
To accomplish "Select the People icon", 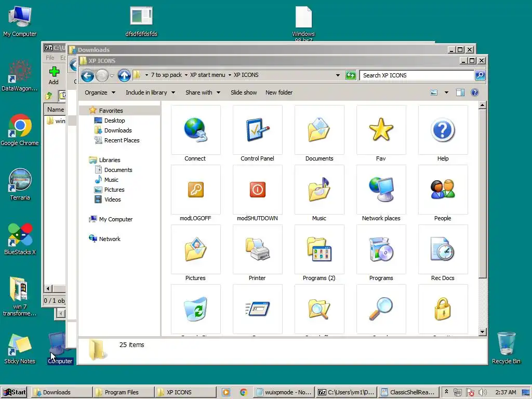I will [x=443, y=189].
